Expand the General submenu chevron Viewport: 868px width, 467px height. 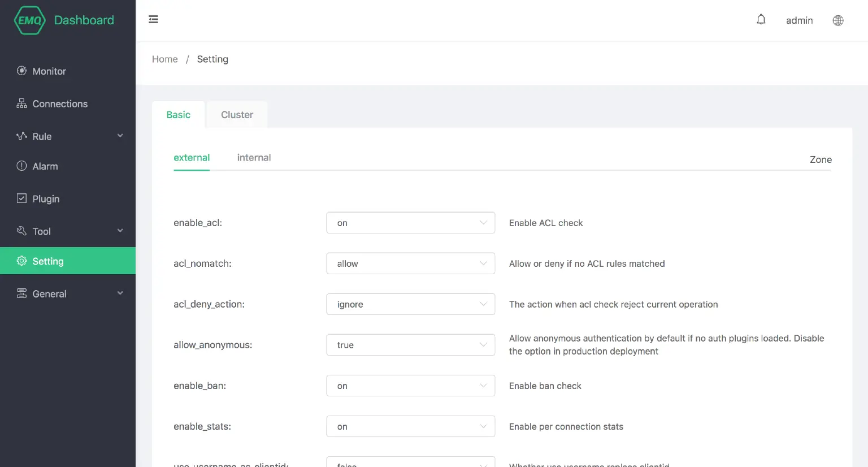pyautogui.click(x=120, y=293)
